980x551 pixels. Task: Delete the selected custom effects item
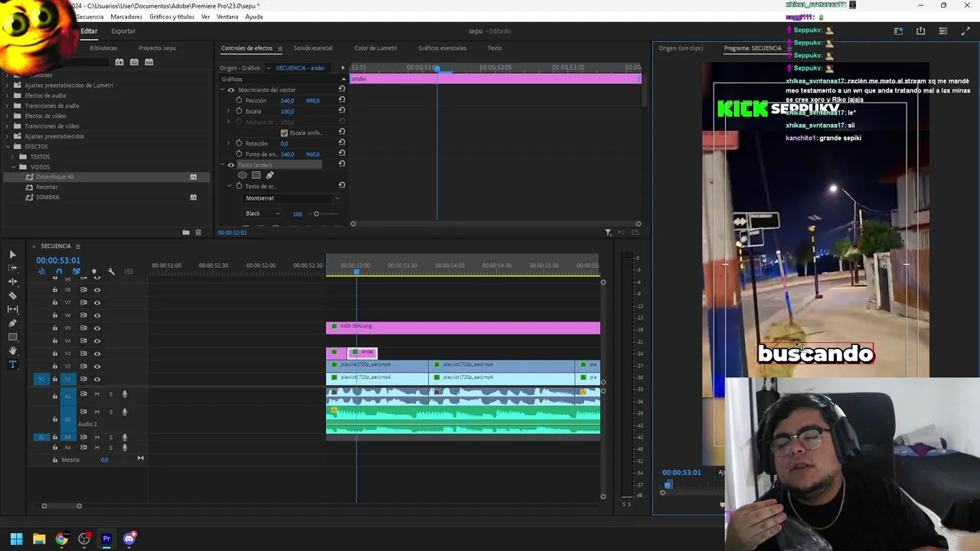click(198, 232)
